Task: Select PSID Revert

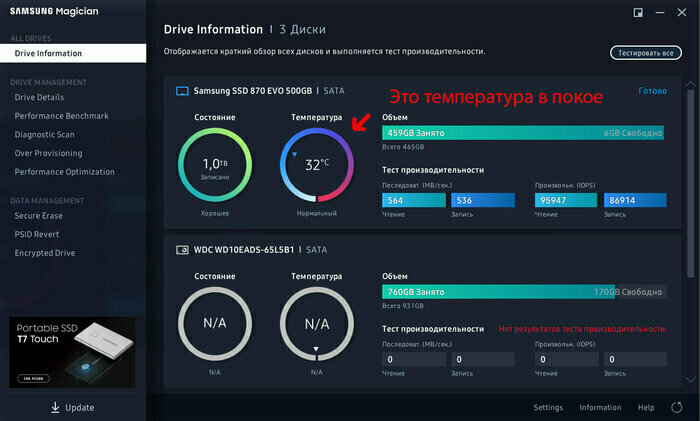Action: 37,234
